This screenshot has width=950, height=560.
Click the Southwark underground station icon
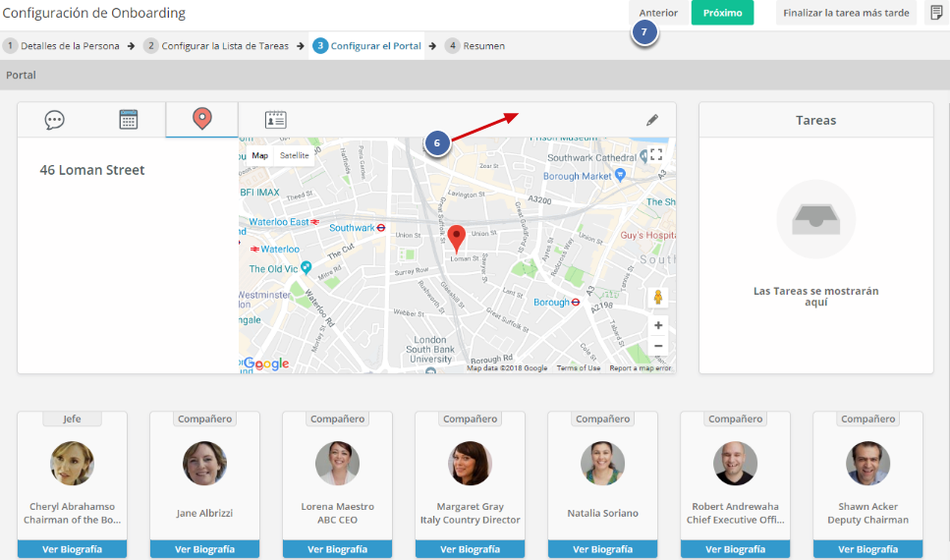381,228
